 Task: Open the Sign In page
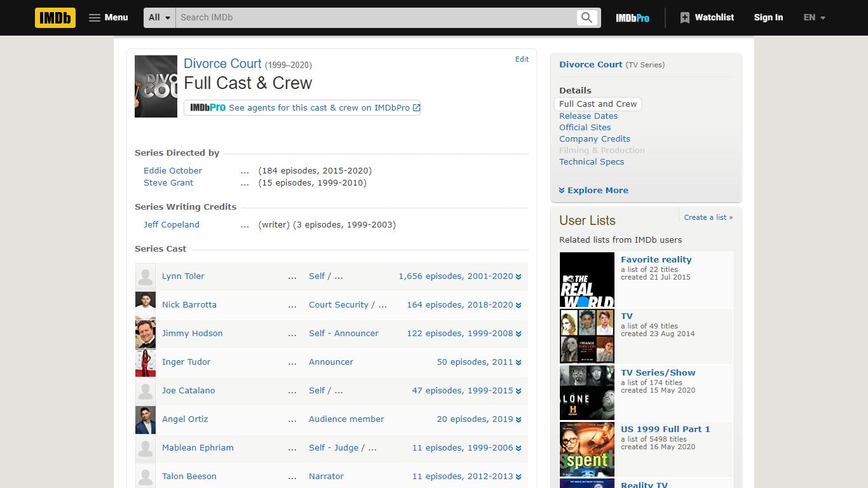pos(768,18)
